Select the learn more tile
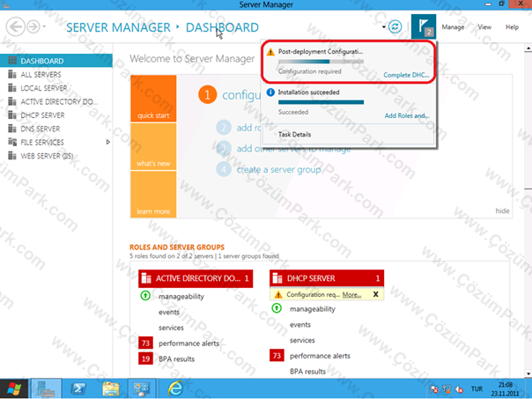Screen dimensions: 532x399 tap(153, 195)
